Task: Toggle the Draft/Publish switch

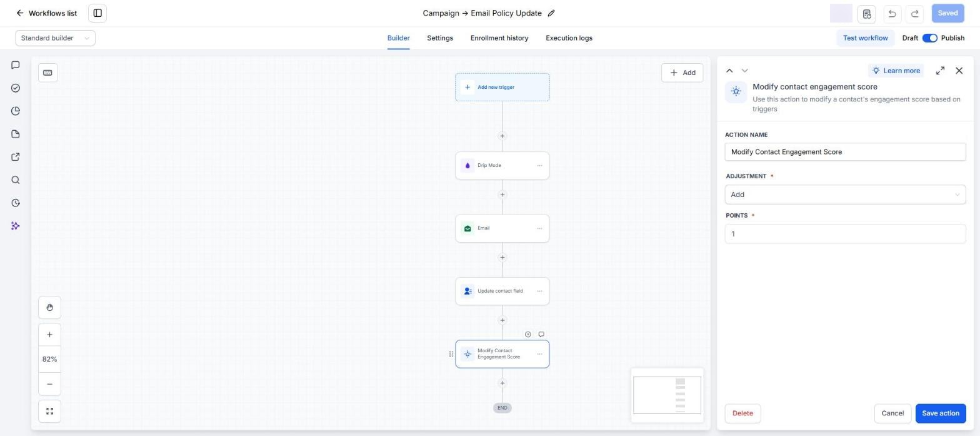Action: 929,38
